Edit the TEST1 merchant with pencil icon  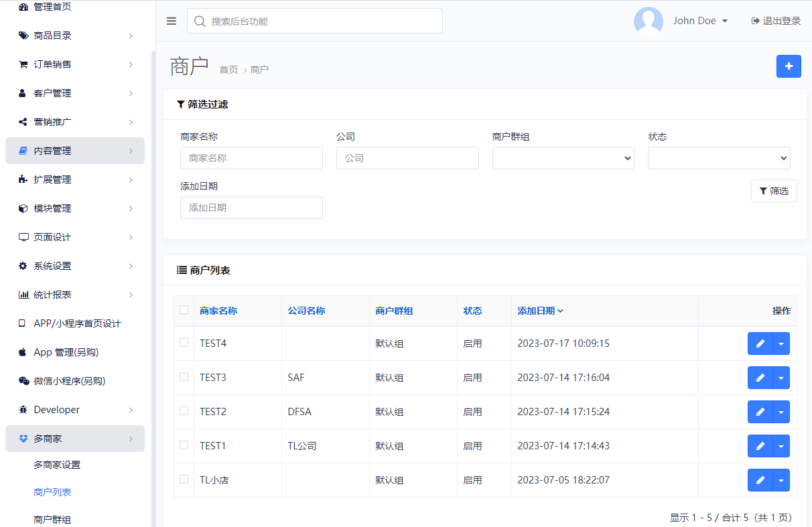760,446
